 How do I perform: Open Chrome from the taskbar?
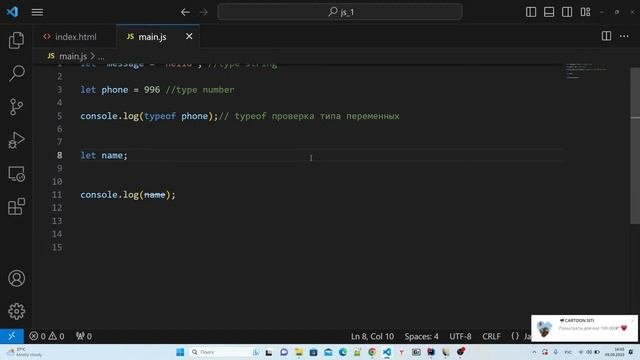coord(372,352)
